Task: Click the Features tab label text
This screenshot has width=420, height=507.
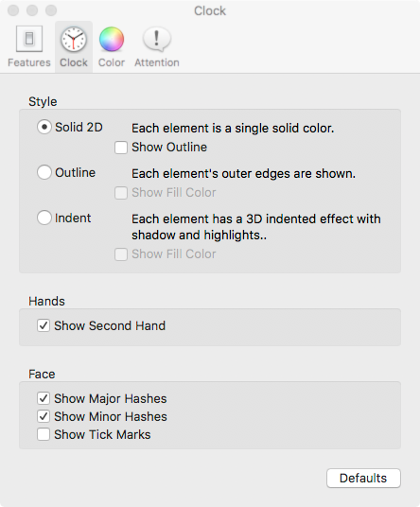Action: [29, 62]
